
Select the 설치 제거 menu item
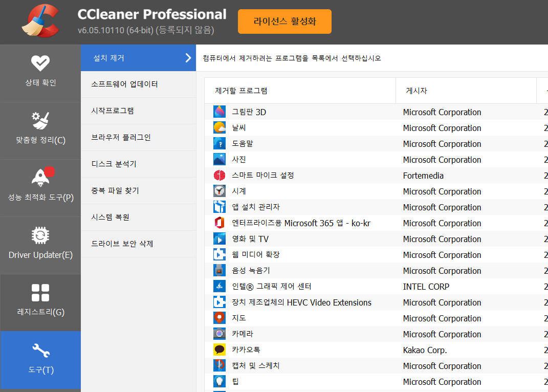pyautogui.click(x=138, y=58)
